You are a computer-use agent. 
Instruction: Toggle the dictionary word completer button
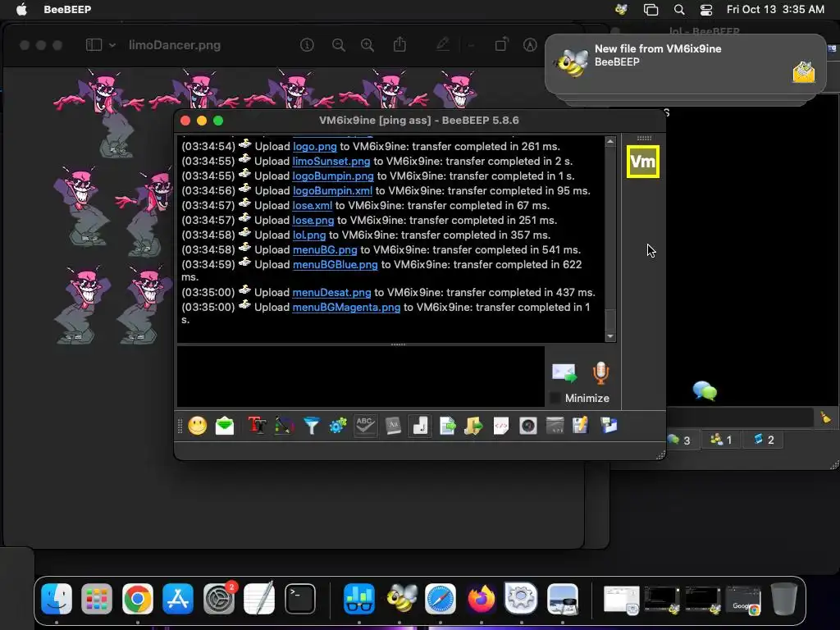tap(393, 426)
